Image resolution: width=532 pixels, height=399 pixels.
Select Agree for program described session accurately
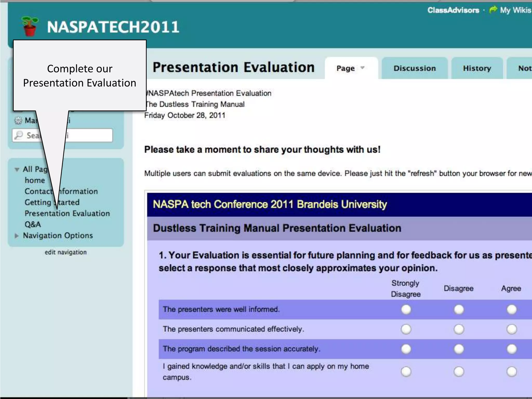tap(511, 349)
